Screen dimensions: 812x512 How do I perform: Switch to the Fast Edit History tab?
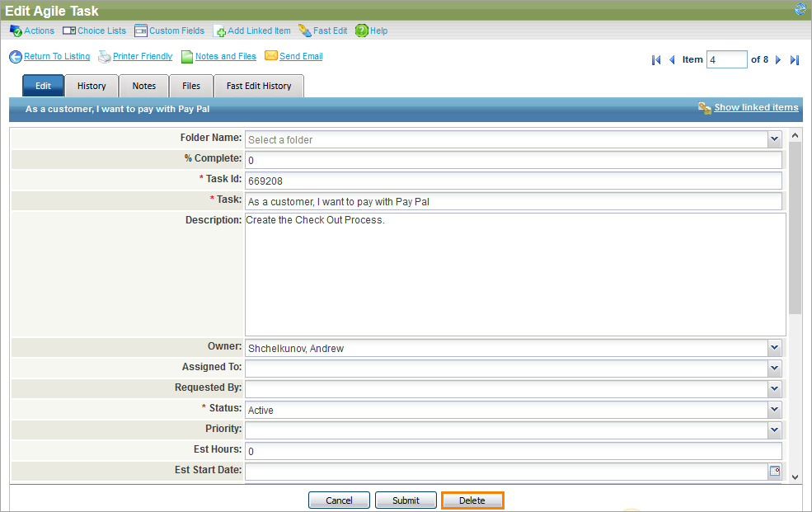tap(259, 86)
